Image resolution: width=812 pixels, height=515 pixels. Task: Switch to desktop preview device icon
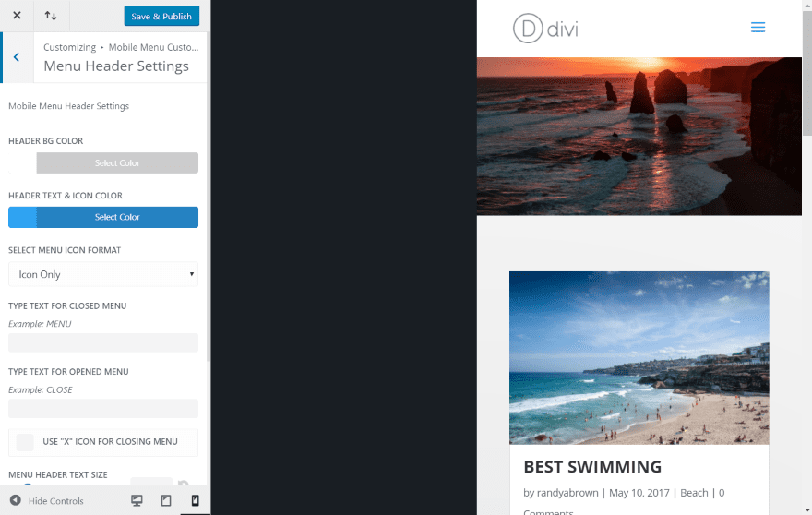tap(137, 500)
